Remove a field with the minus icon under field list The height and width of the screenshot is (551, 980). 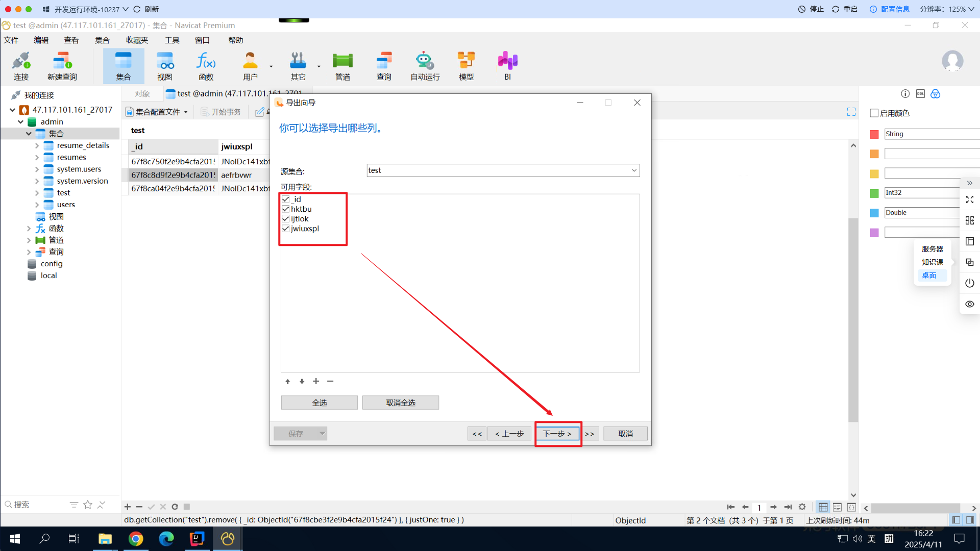[x=330, y=382]
